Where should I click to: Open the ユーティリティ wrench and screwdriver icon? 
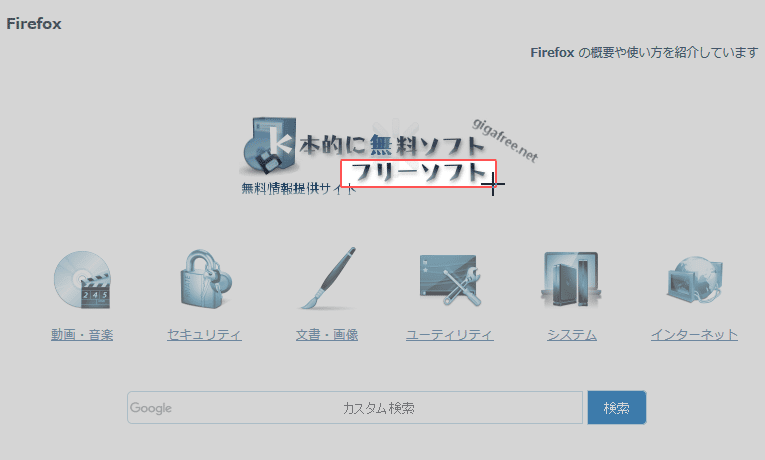(x=450, y=280)
